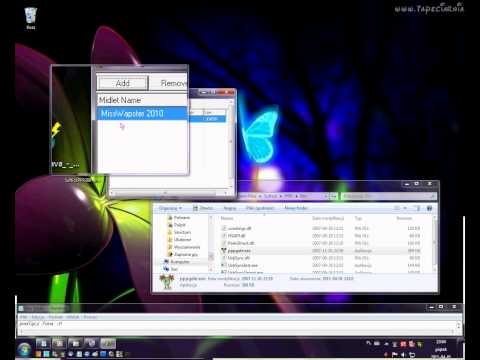Click the Nowy folder toolbar button
The height and width of the screenshot is (360, 480).
click(x=296, y=208)
